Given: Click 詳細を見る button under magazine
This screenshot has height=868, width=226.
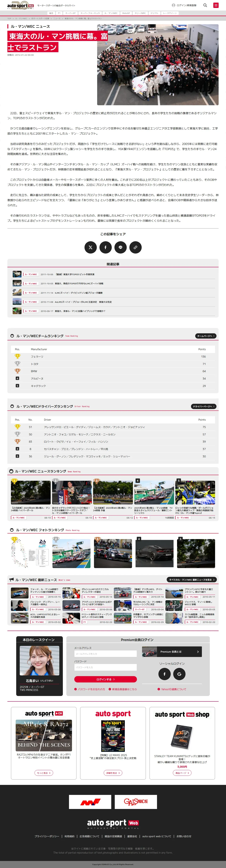Looking at the screenshot, I should pyautogui.click(x=113, y=773).
